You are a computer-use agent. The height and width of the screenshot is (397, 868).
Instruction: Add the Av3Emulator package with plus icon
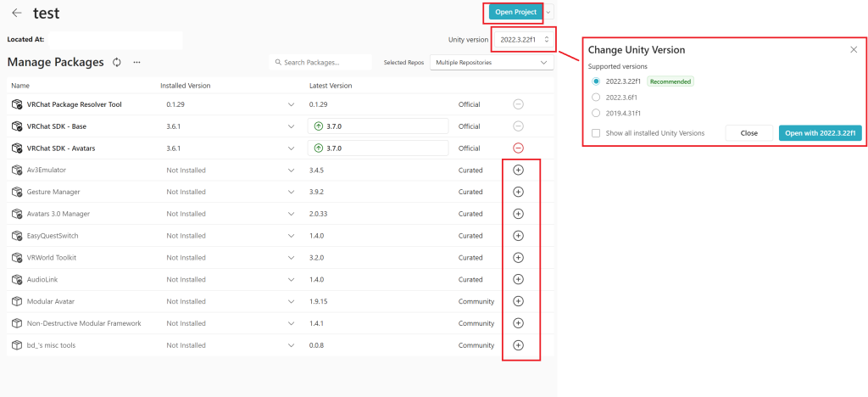click(x=519, y=170)
